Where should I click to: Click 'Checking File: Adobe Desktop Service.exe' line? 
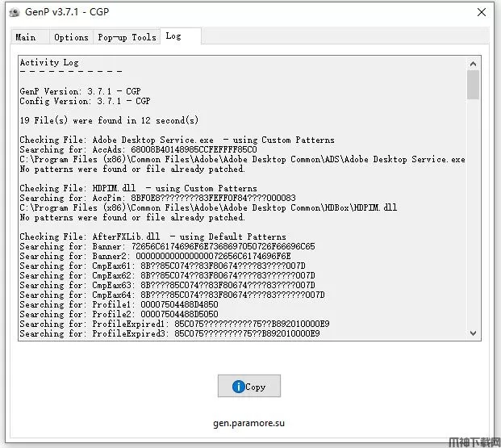[177, 140]
